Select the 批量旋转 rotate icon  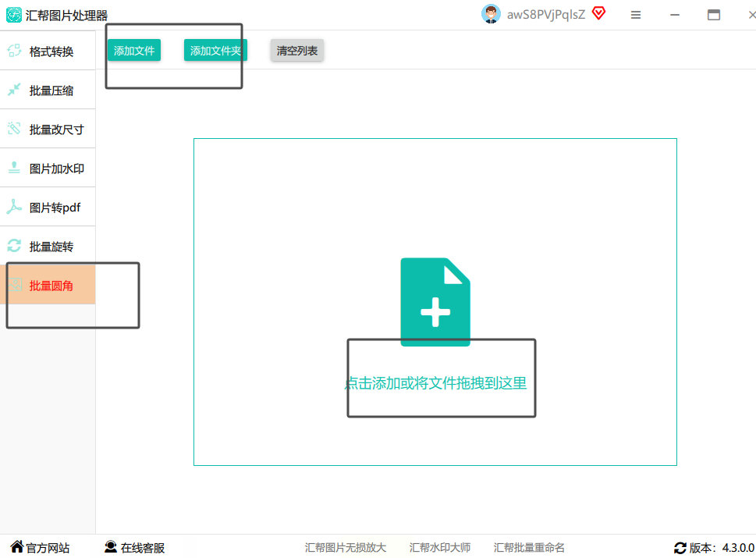click(x=15, y=246)
